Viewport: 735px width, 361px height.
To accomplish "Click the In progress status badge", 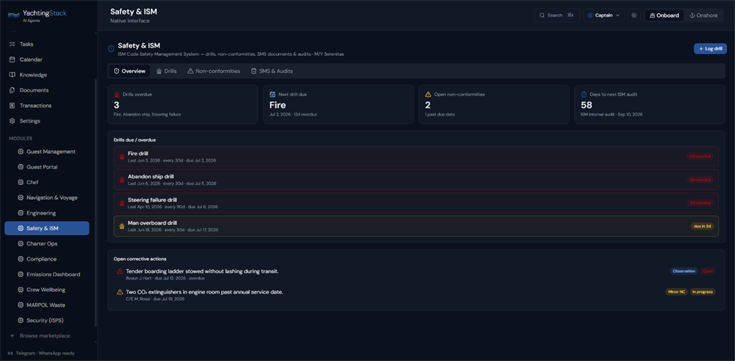I will (703, 292).
